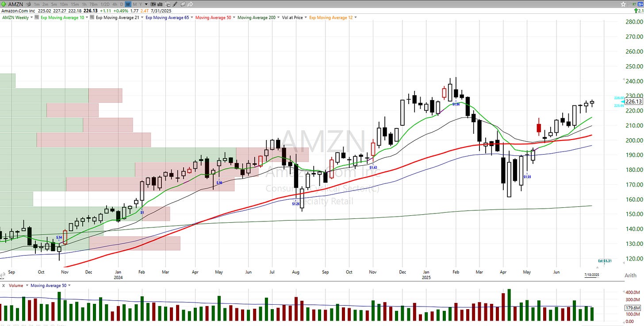644x326 pixels.
Task: Select the pencil drawing tool icon
Action: coord(175,4)
